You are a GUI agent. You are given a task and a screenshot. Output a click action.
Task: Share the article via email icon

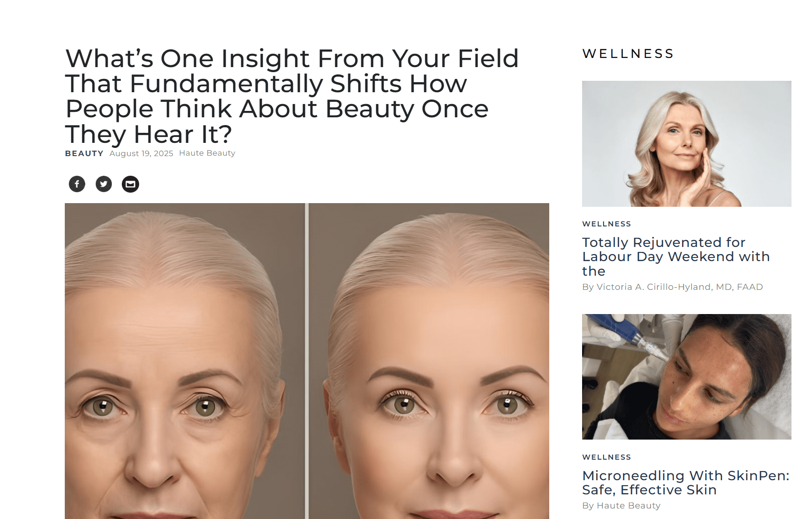click(130, 184)
